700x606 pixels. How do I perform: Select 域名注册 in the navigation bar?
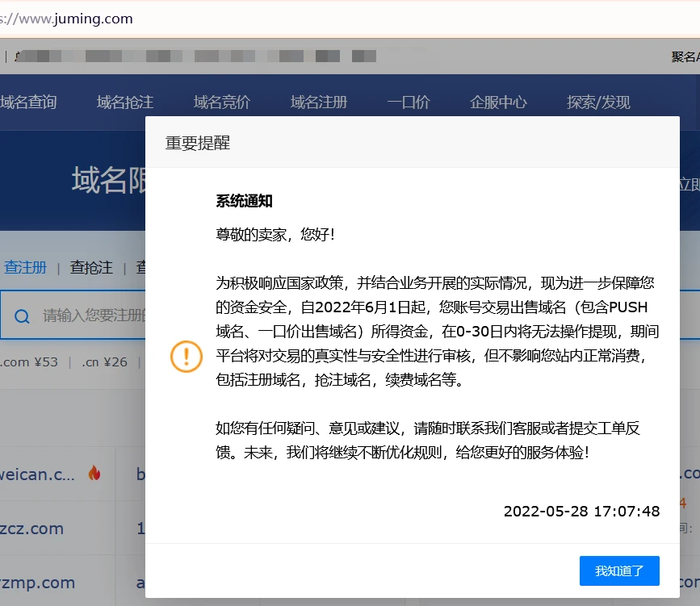pos(318,102)
